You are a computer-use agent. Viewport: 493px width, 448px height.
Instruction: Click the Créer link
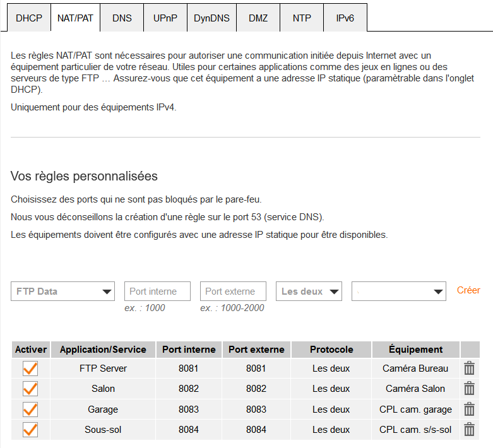(468, 290)
